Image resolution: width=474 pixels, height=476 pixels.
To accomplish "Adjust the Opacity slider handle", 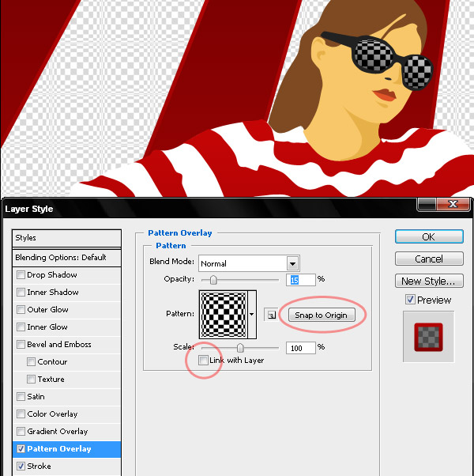I will point(213,280).
